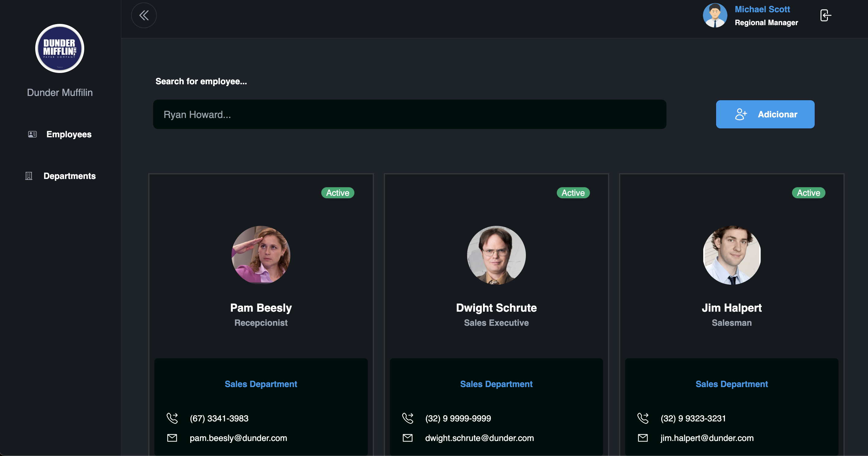Click phone number (32) 9 9323-3231
Screen dimensions: 868x456
click(x=693, y=418)
